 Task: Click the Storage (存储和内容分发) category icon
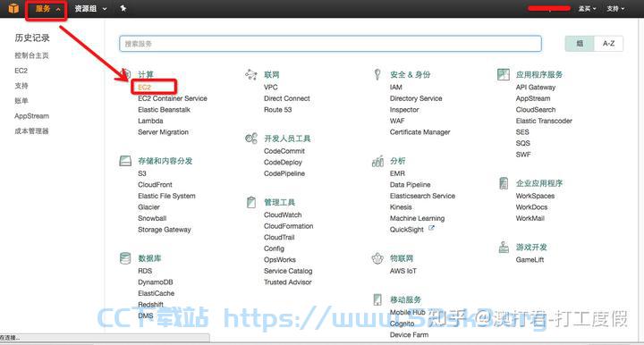(x=125, y=160)
